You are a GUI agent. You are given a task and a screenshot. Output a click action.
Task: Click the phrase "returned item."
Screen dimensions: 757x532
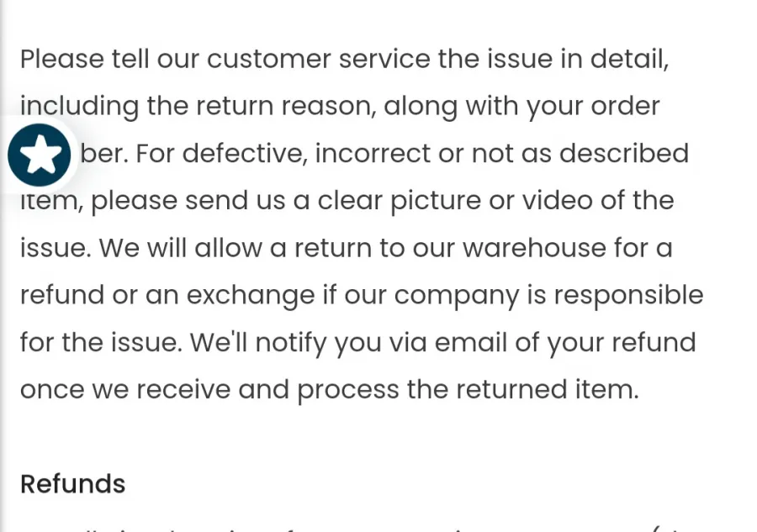coord(548,390)
